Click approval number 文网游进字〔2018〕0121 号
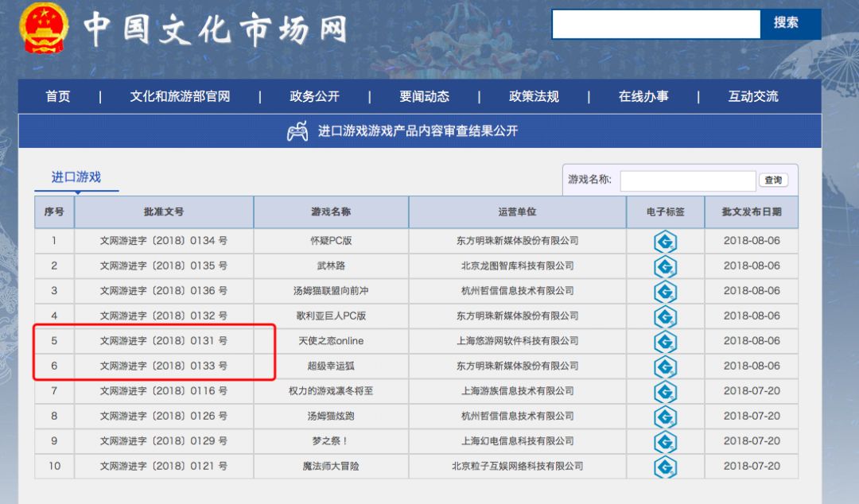 tap(163, 466)
